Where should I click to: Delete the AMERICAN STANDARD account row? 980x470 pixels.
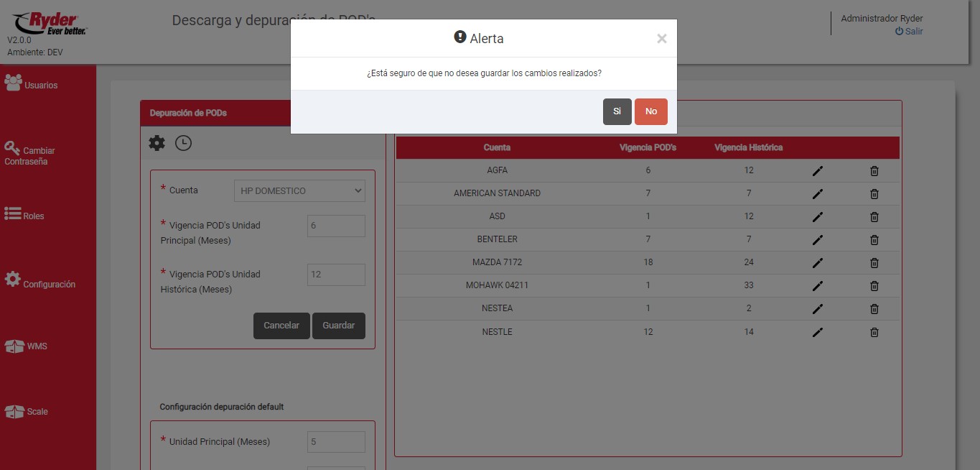tap(874, 194)
